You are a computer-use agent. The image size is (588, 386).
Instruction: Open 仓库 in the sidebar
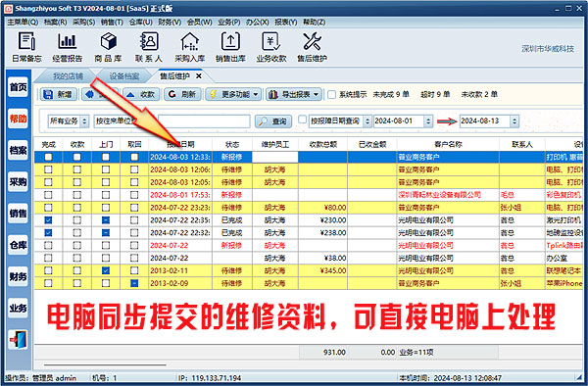click(x=18, y=245)
